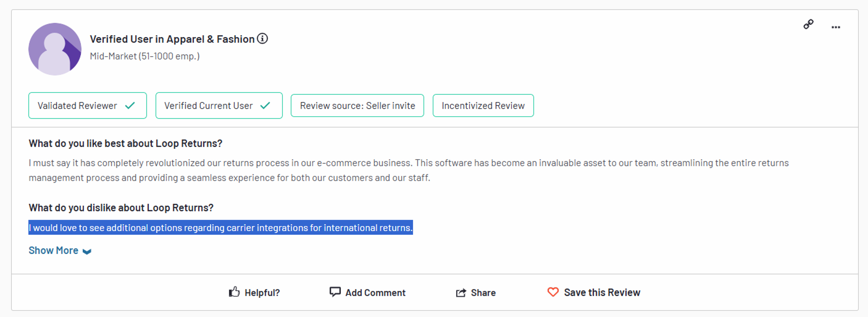Image resolution: width=868 pixels, height=317 pixels.
Task: Click the highlighted carrier integrations sentence
Action: (221, 228)
